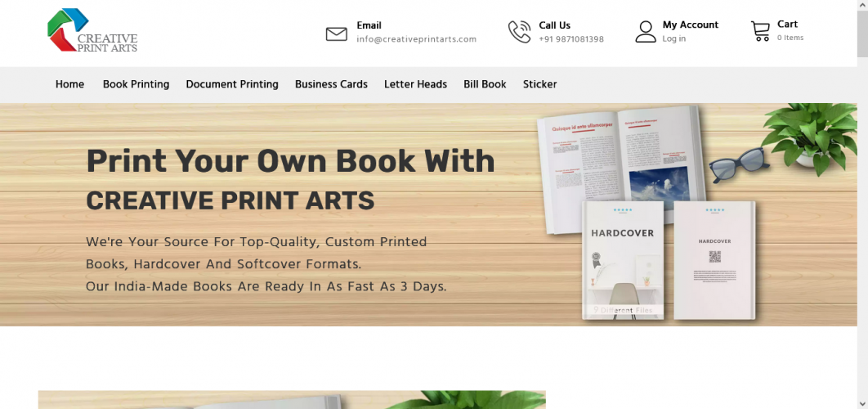Click the info@creativeprintarts.com email link

click(416, 39)
